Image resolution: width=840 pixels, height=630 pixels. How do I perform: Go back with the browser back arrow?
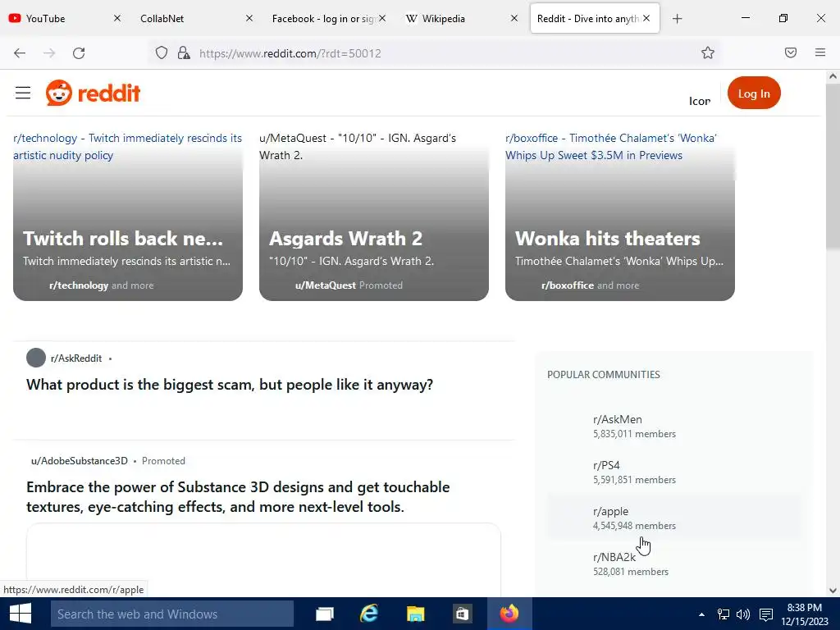point(20,53)
